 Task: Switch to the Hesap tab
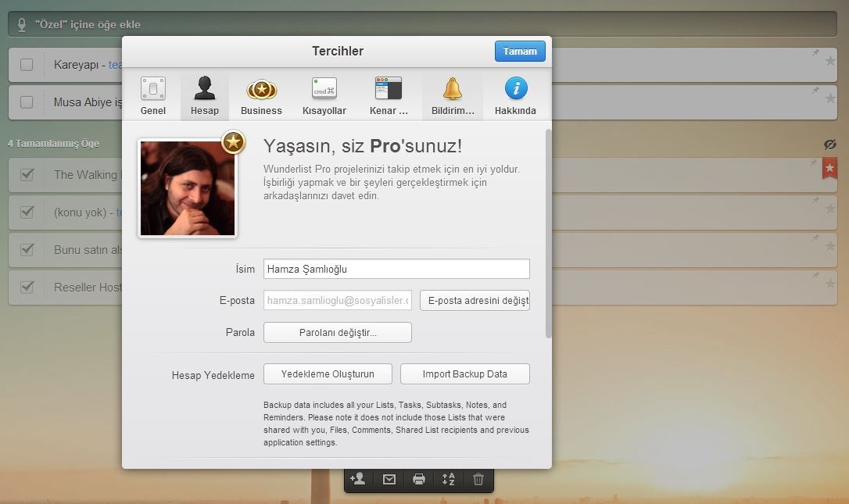[x=205, y=96]
